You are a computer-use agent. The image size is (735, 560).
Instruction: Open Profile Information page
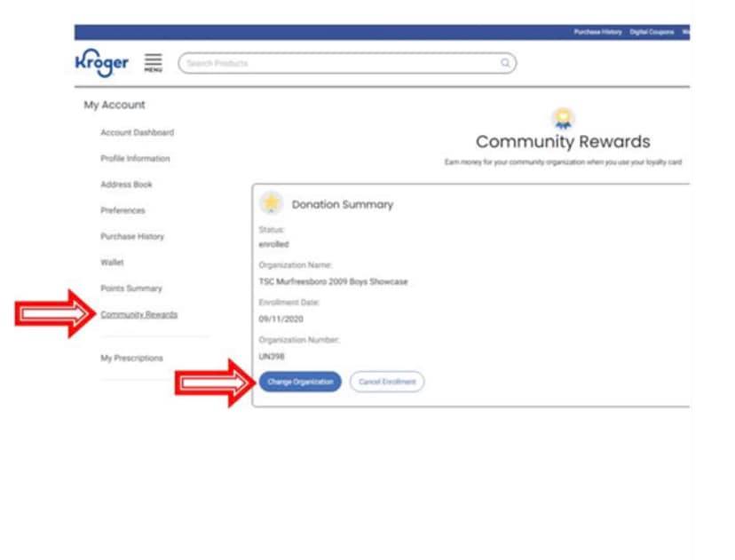tap(136, 158)
